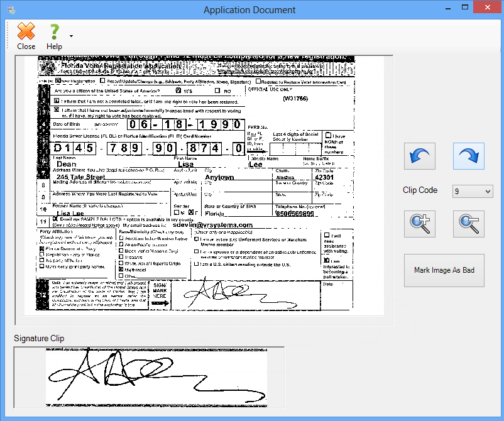The image size is (504, 421).
Task: Click the toolbar grip handle beside Close
Action: point(9,36)
